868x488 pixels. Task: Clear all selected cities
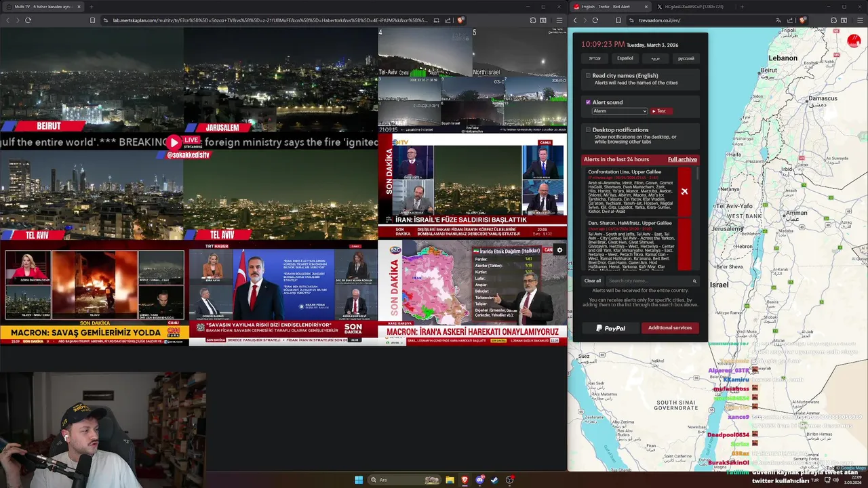tap(593, 281)
